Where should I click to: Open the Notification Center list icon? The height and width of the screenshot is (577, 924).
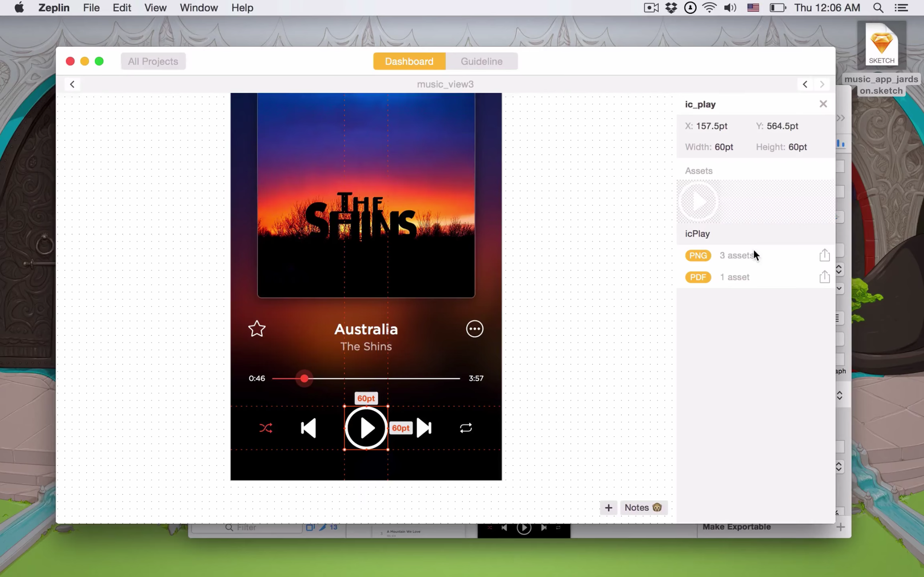tap(901, 8)
